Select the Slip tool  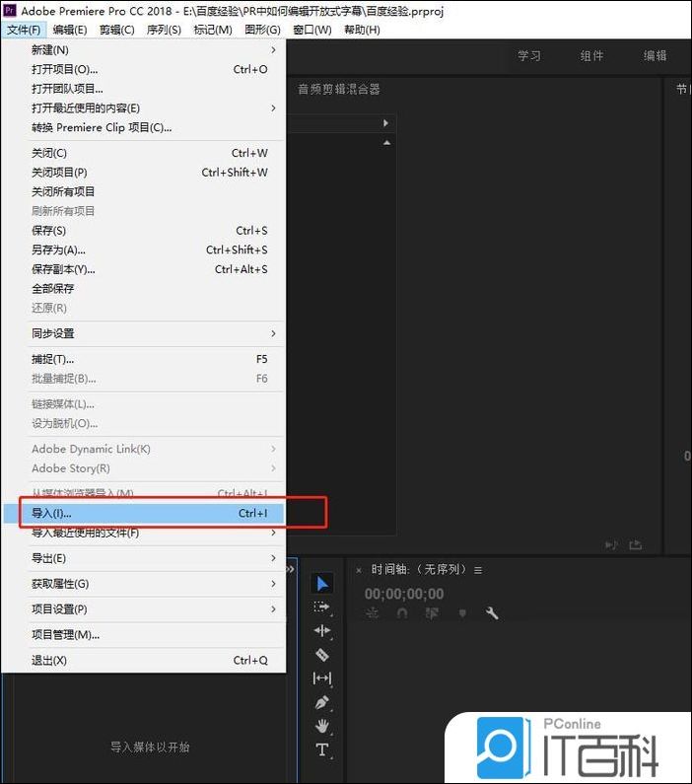click(322, 678)
